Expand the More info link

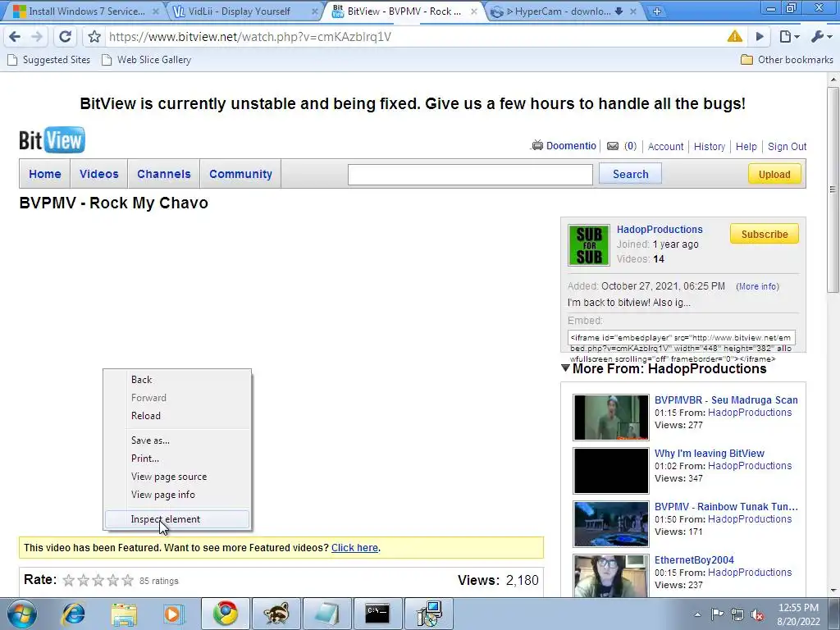(757, 286)
